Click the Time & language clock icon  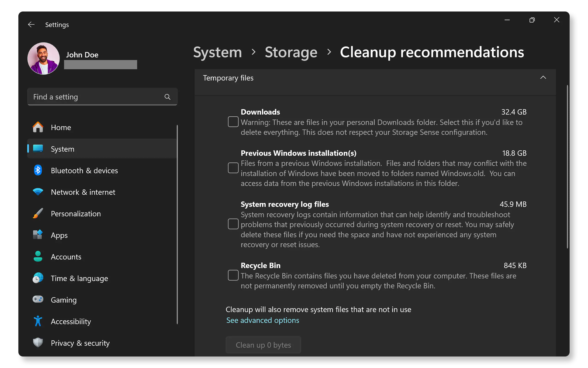(38, 278)
